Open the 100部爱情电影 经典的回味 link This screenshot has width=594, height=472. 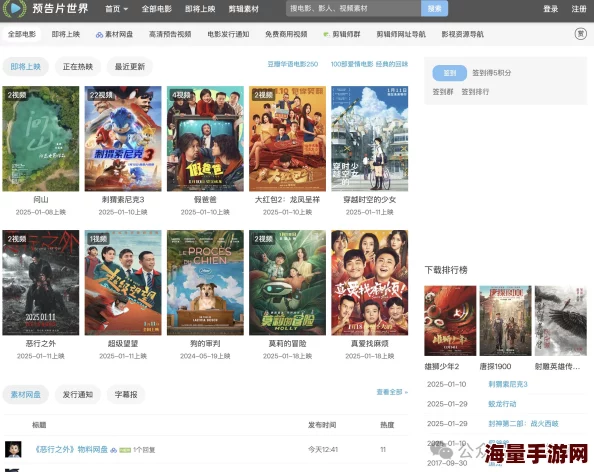[369, 64]
